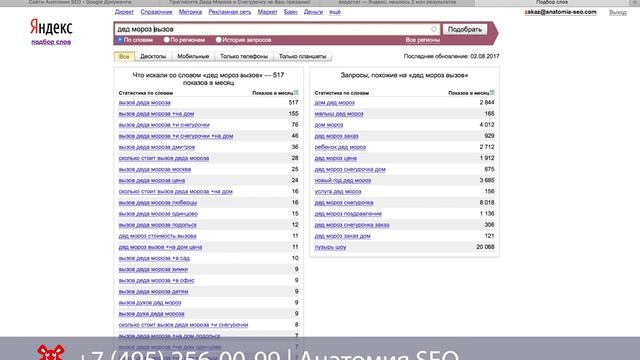Viewport: 640px width, 360px height.
Task: Select the По регионам radio option
Action: tap(167, 40)
